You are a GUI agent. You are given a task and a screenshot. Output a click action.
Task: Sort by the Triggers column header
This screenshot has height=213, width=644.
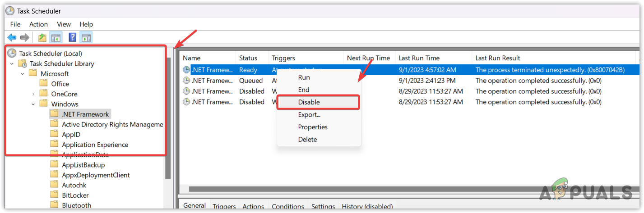coord(306,58)
